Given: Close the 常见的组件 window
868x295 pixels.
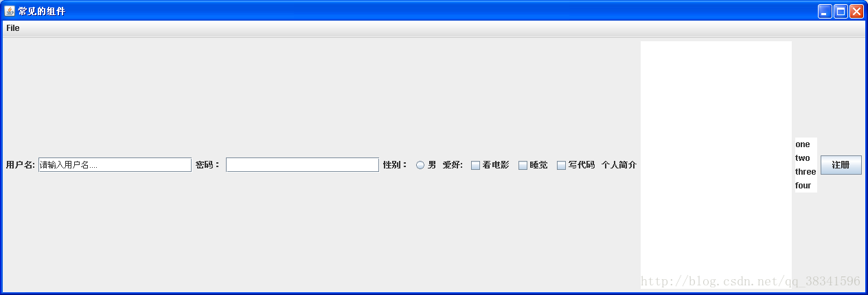Looking at the screenshot, I should (x=856, y=11).
